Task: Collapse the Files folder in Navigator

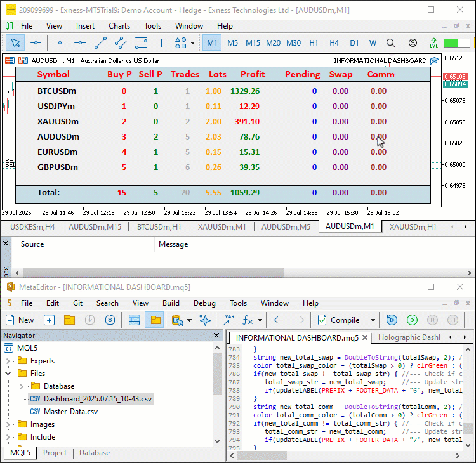Action: [8, 374]
